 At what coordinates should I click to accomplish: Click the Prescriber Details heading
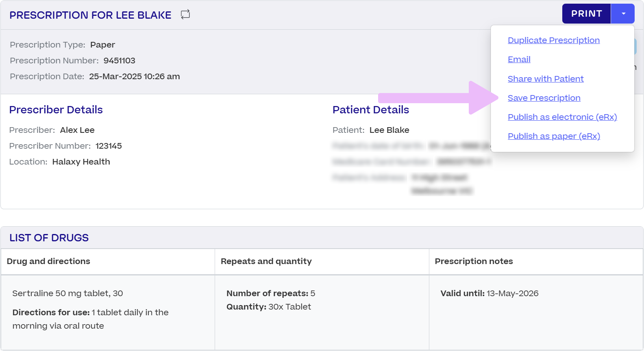pyautogui.click(x=56, y=110)
